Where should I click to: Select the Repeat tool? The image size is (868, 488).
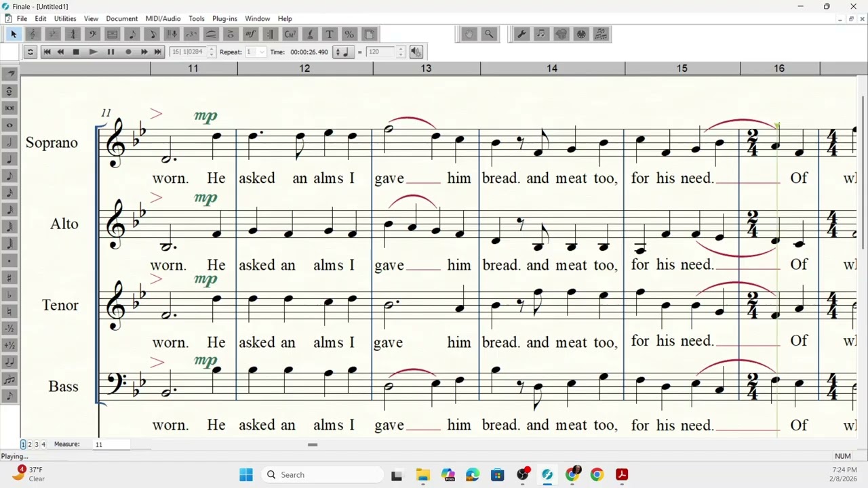[270, 34]
